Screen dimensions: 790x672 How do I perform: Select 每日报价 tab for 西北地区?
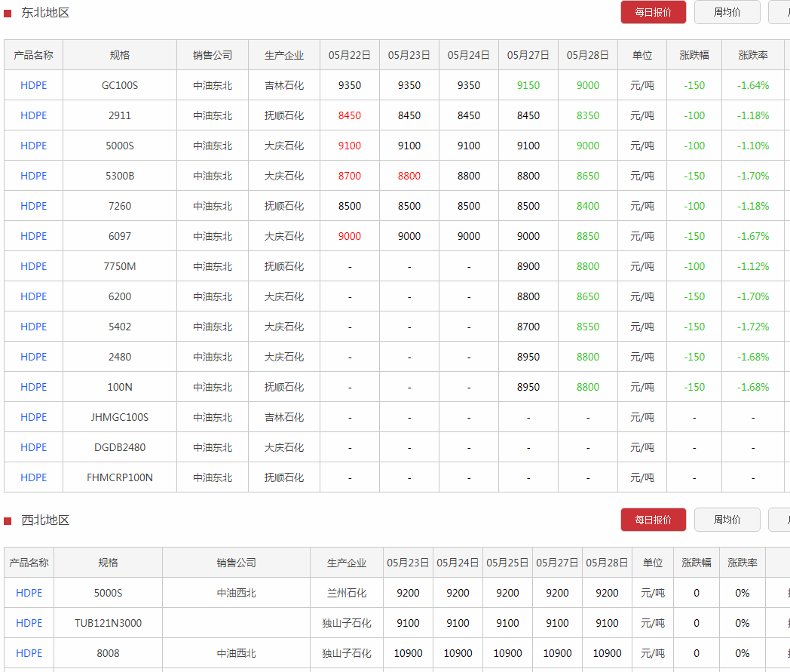653,520
